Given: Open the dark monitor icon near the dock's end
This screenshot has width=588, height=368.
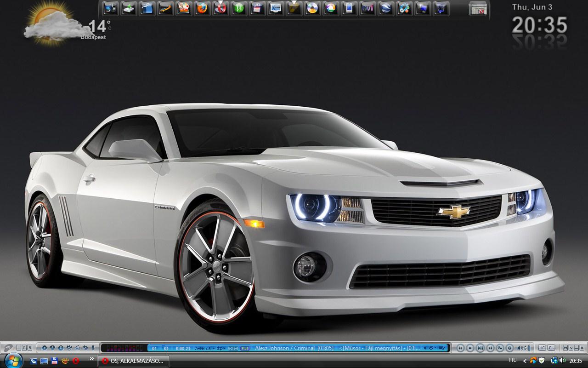Looking at the screenshot, I should [423, 8].
